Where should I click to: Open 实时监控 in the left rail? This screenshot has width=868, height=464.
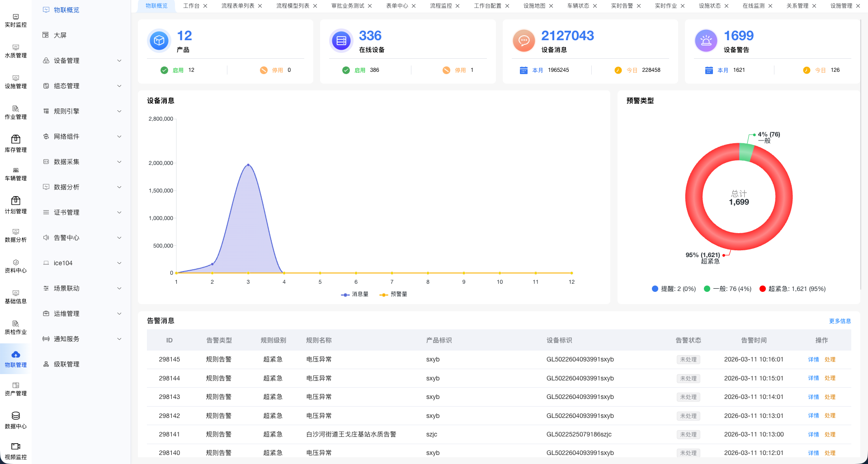(15, 20)
